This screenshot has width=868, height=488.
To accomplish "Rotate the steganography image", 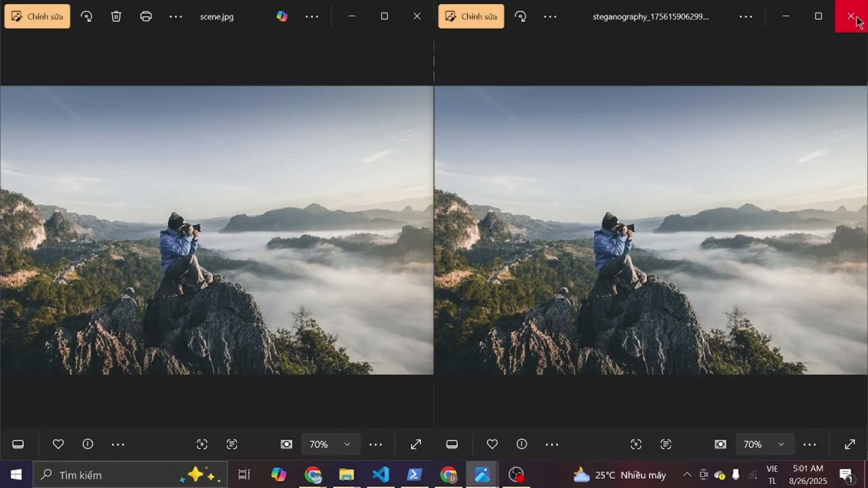I will [x=521, y=16].
